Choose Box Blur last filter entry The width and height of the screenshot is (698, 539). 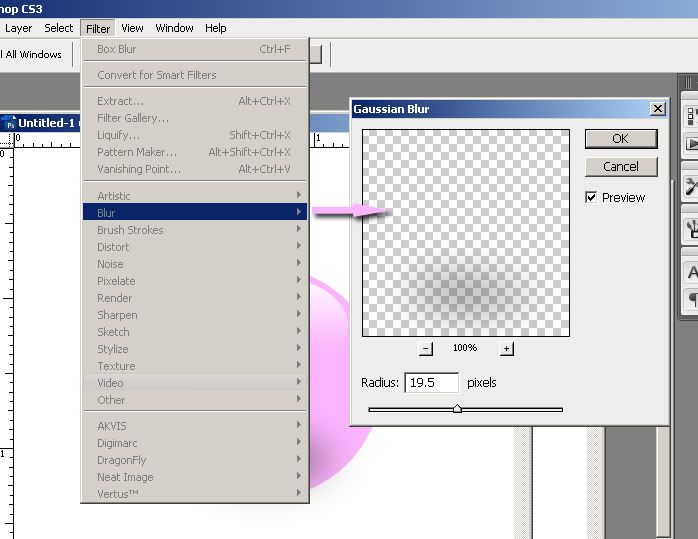tap(195, 49)
